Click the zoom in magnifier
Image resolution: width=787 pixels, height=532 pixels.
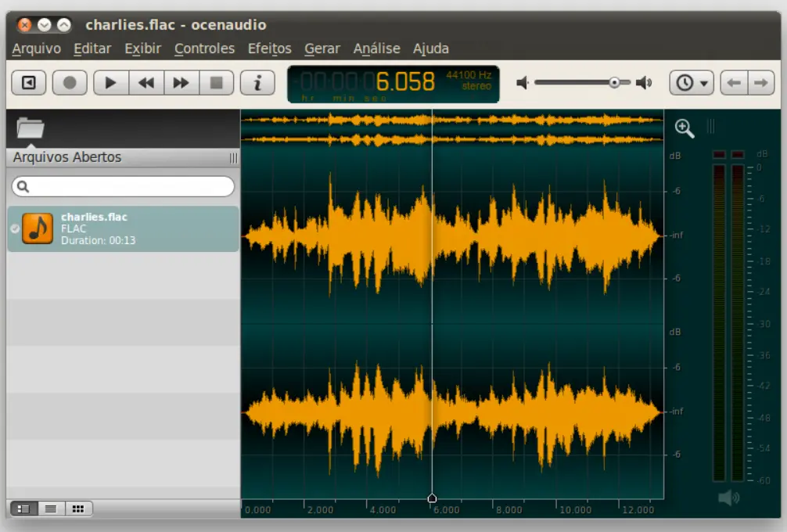[685, 128]
